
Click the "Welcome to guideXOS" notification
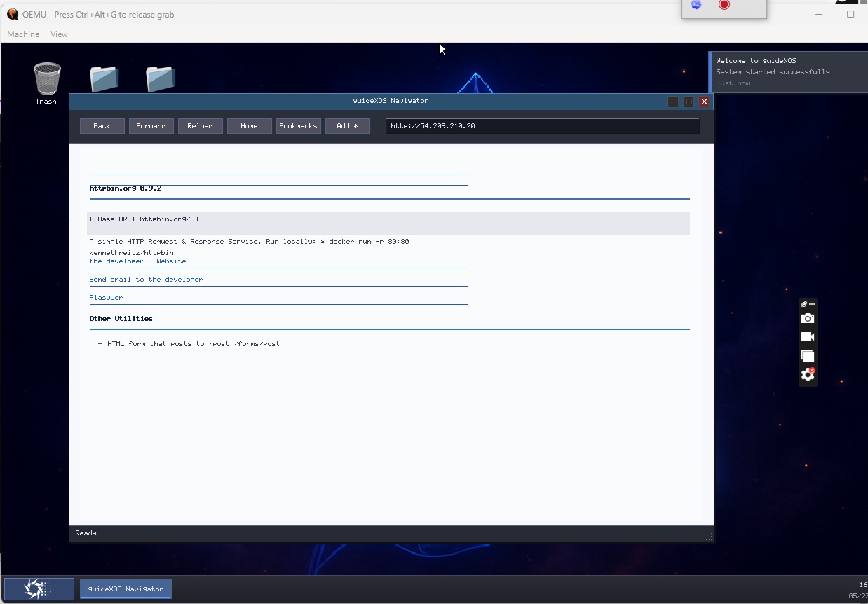point(789,72)
